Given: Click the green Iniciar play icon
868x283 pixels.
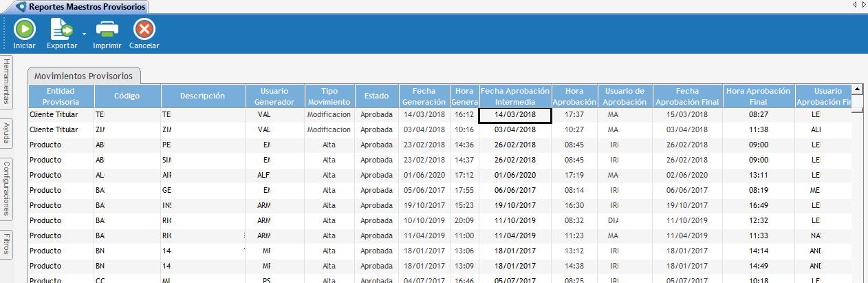Looking at the screenshot, I should tap(24, 30).
